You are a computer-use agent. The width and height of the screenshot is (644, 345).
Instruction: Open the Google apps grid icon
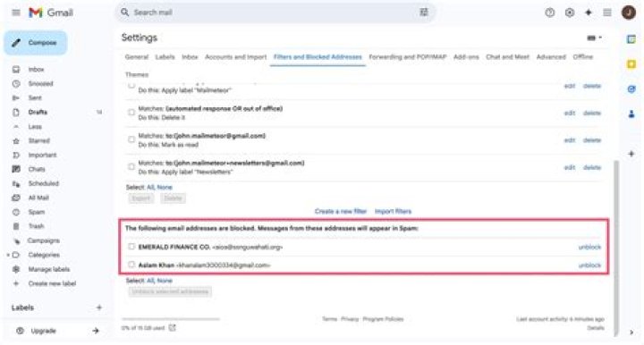[x=607, y=13]
